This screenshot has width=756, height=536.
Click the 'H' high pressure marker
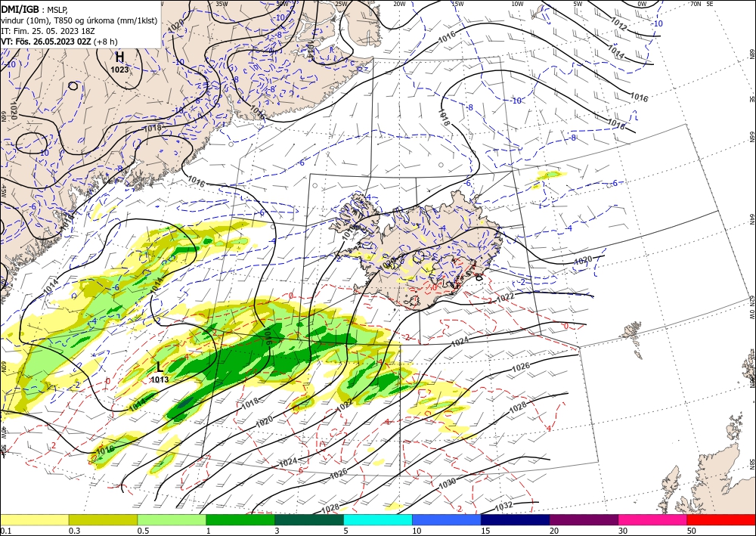[x=119, y=57]
